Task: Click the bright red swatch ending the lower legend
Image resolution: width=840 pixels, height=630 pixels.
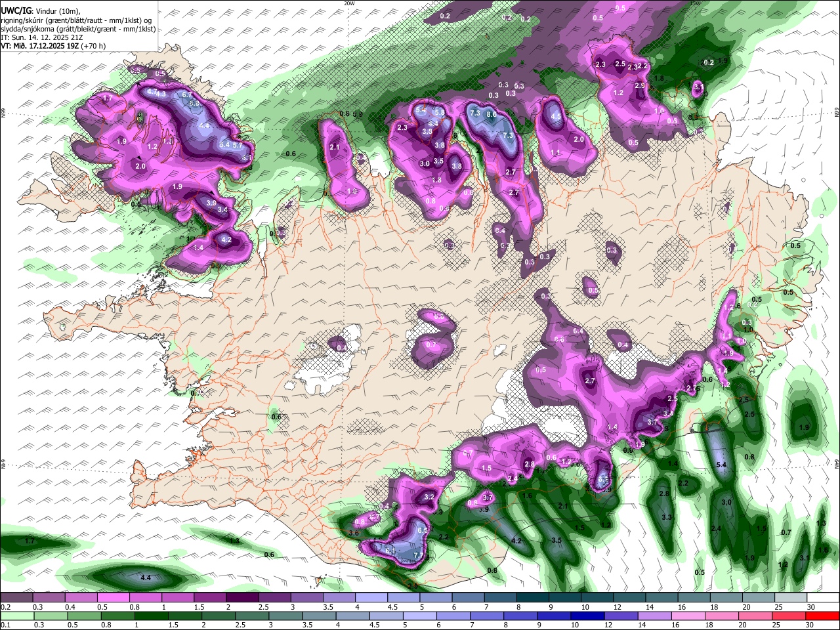Action: click(822, 616)
